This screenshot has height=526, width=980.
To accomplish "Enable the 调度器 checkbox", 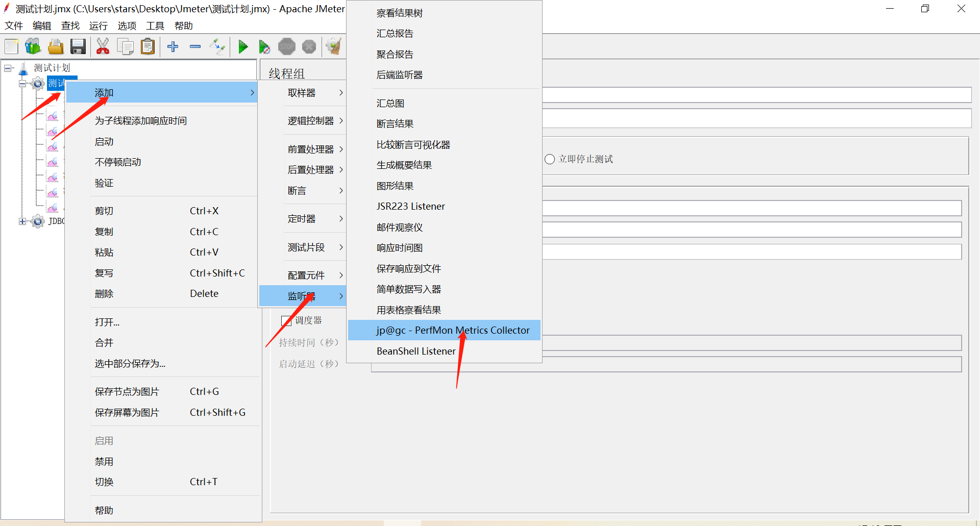I will click(286, 320).
